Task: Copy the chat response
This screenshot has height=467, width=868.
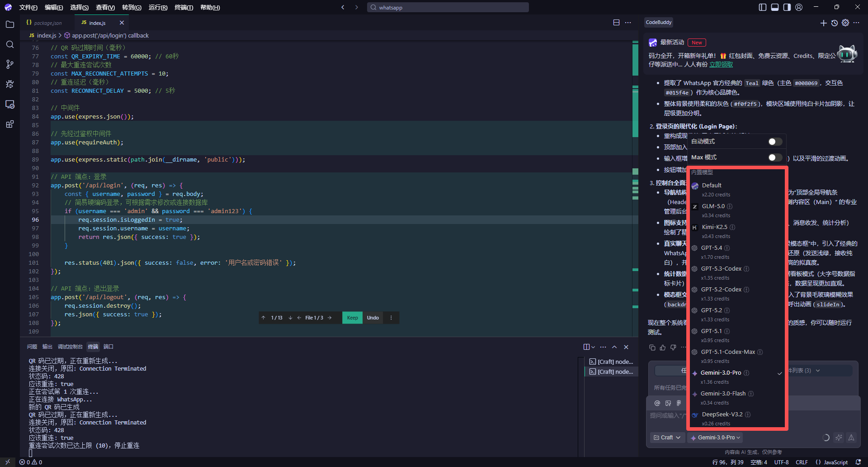Action: (652, 348)
